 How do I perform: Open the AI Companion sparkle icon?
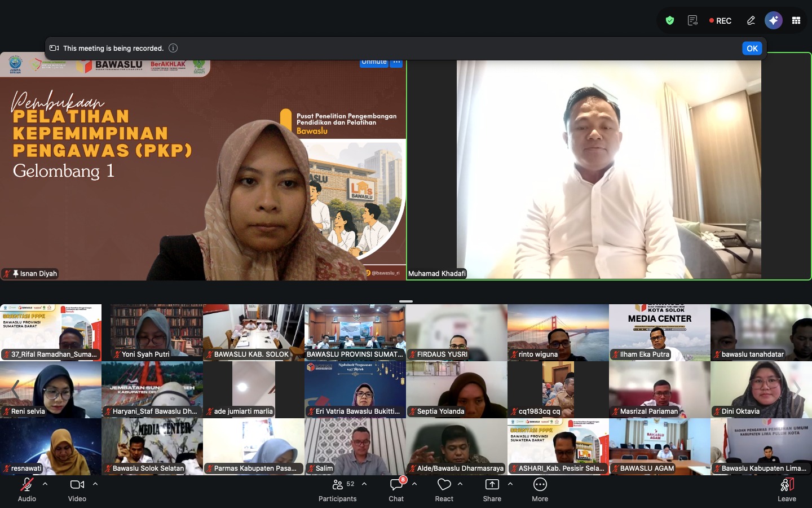(774, 21)
